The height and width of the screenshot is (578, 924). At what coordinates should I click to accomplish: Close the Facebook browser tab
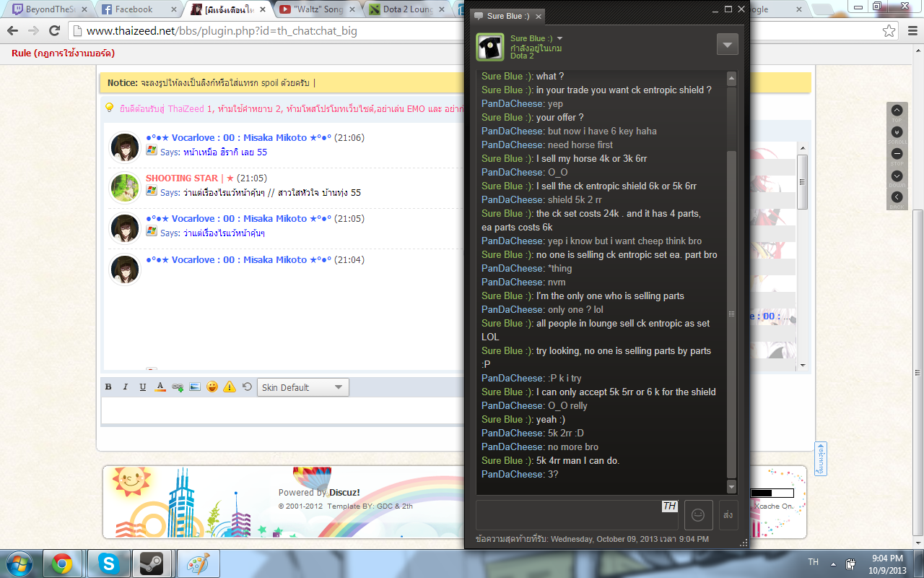pos(173,9)
